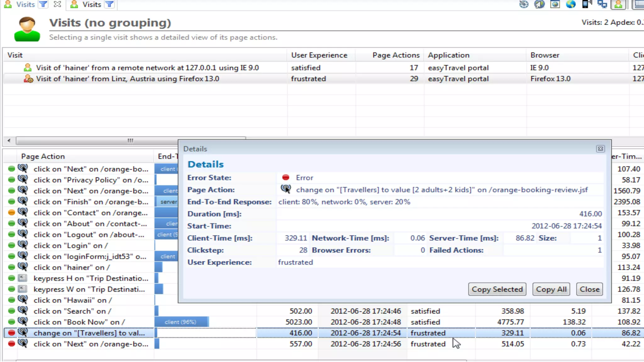Click the blue earth globe toolbar icon

[x=571, y=4]
